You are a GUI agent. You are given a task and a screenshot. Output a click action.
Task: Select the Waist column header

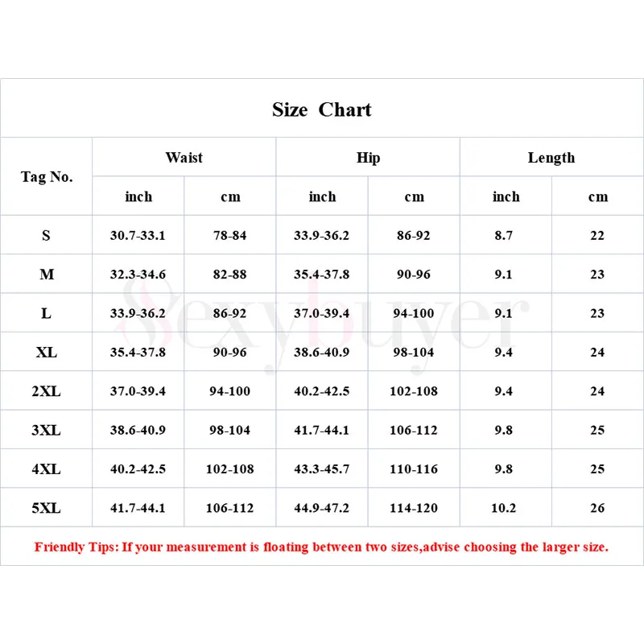pos(184,158)
